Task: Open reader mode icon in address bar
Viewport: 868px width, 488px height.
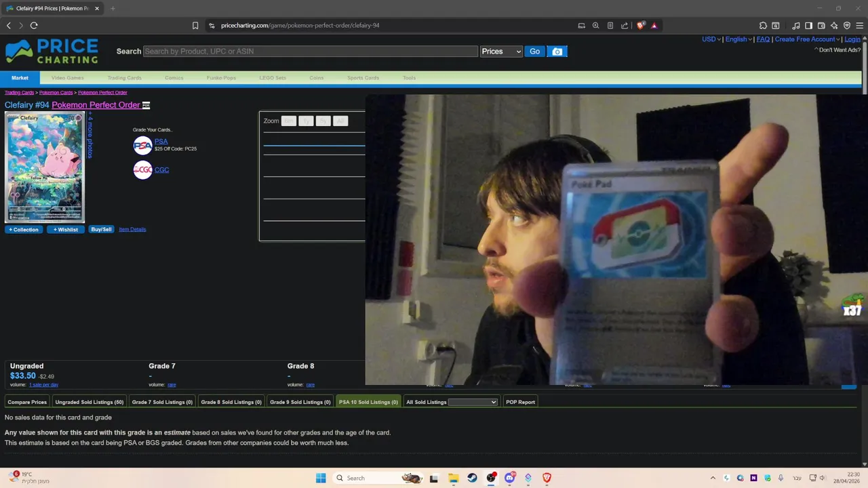Action: (610, 25)
